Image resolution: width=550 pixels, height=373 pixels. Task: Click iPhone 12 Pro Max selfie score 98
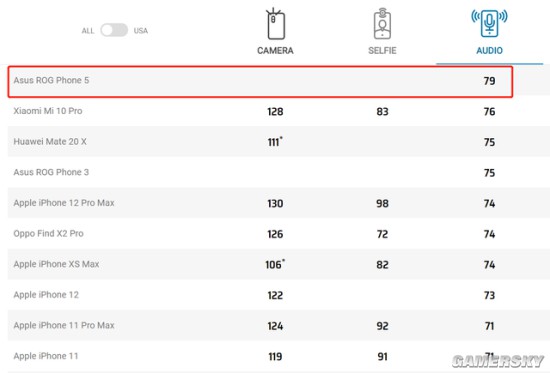coord(382,204)
